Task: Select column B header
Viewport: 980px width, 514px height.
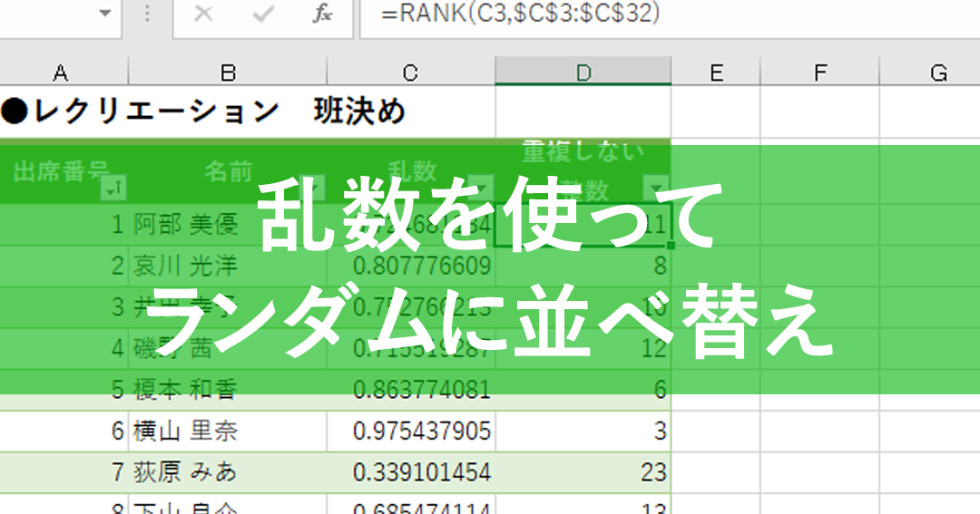Action: click(228, 72)
